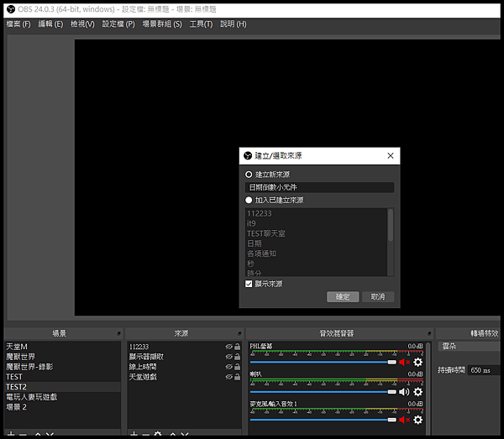Remove selected source with minus icon

(x=145, y=435)
